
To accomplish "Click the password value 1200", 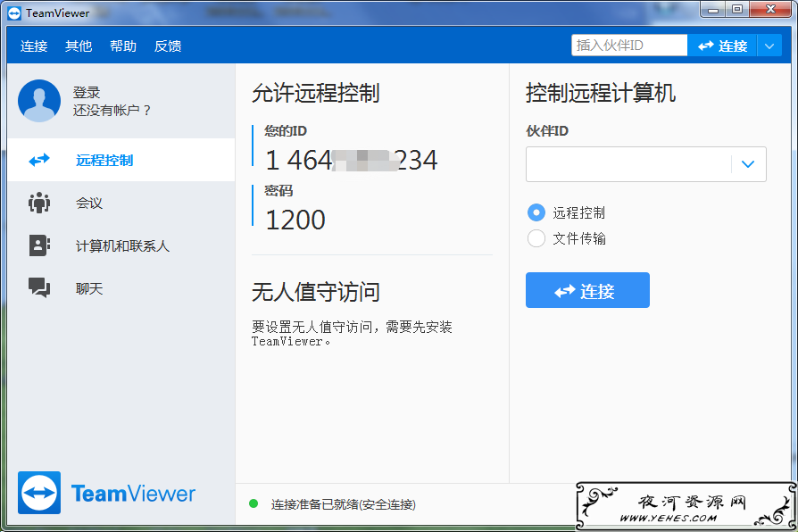I will 295,220.
